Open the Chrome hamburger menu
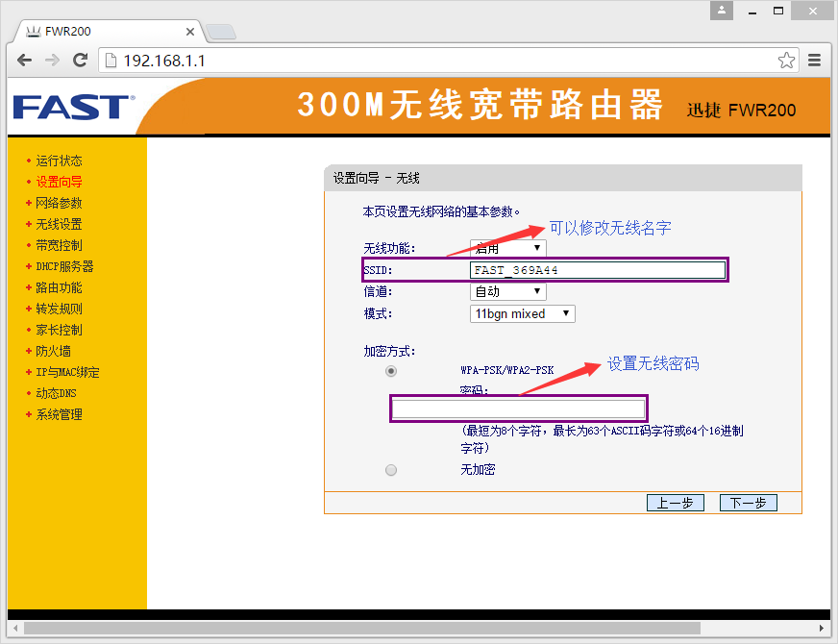 [x=814, y=61]
